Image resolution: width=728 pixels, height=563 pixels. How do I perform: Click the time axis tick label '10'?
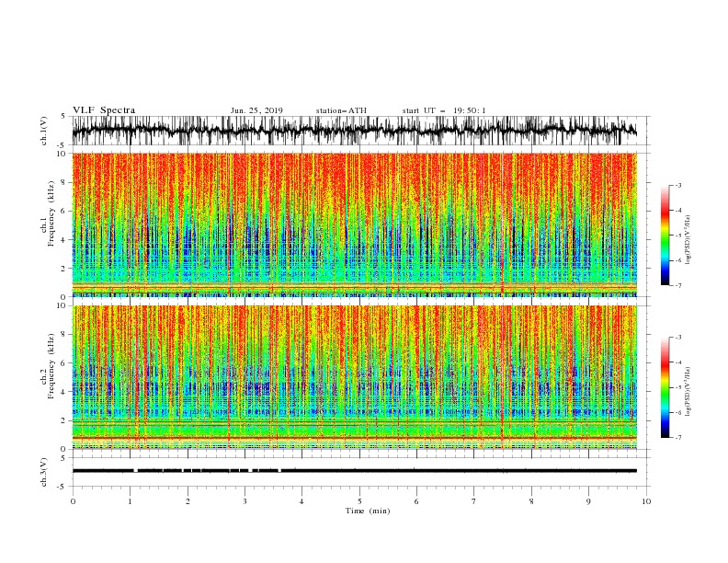tap(646, 501)
